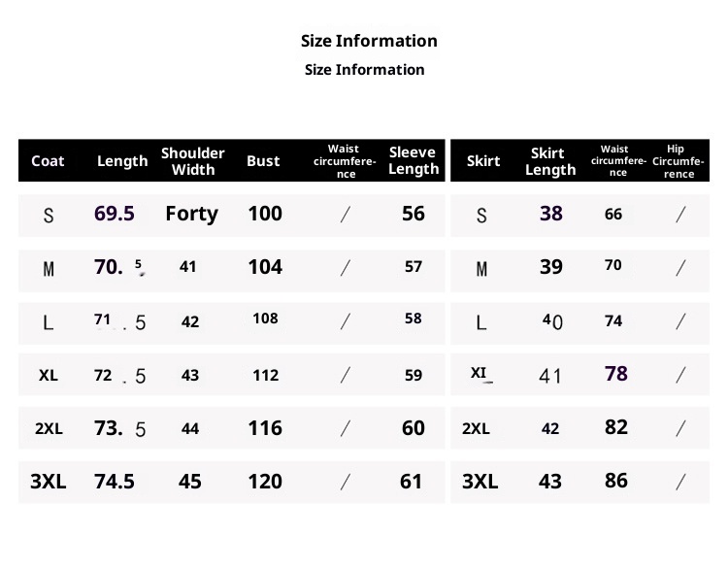Click the "Forty" shoulder width value
Viewport: 728px width, 570px height.
tap(192, 214)
